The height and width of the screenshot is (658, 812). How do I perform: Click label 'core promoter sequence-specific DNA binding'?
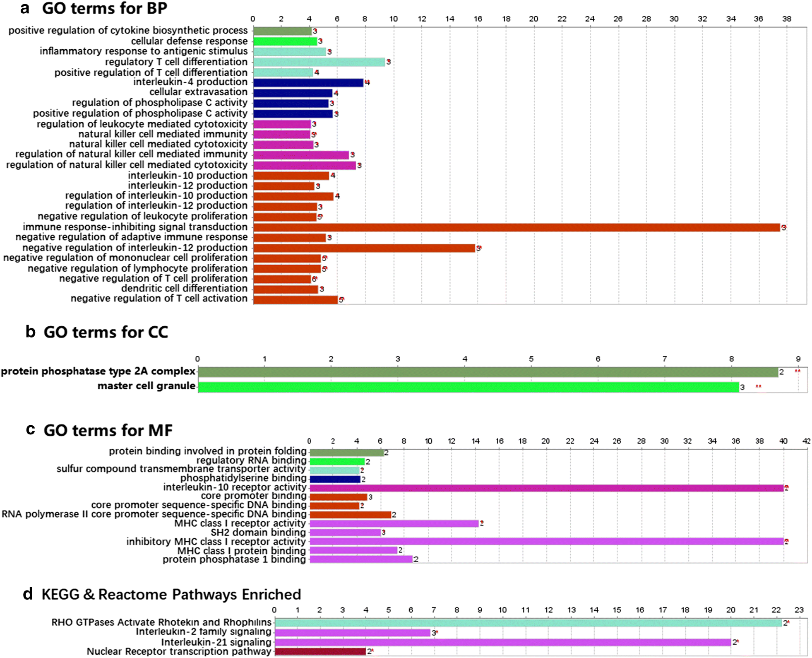(x=199, y=505)
